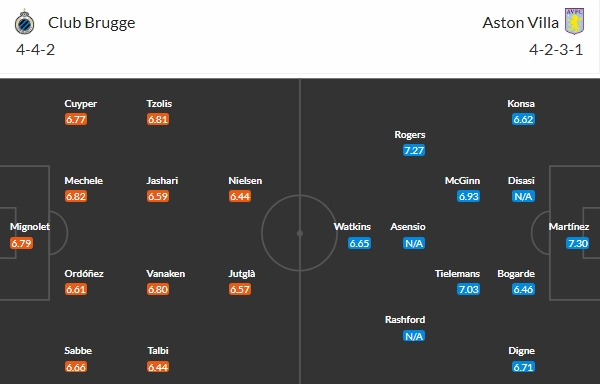Click player name Digne
The height and width of the screenshot is (384, 600).
click(x=522, y=351)
